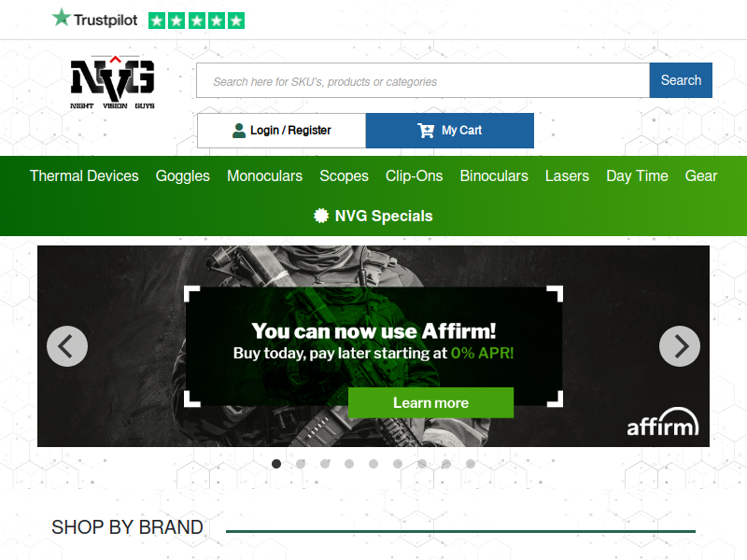
Task: Click the green Learn more button
Action: coord(430,403)
